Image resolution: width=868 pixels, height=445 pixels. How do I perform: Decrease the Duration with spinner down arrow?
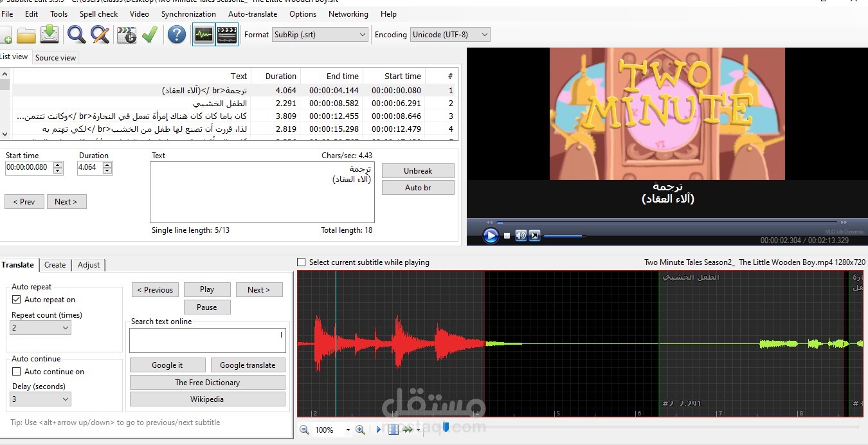tap(107, 170)
